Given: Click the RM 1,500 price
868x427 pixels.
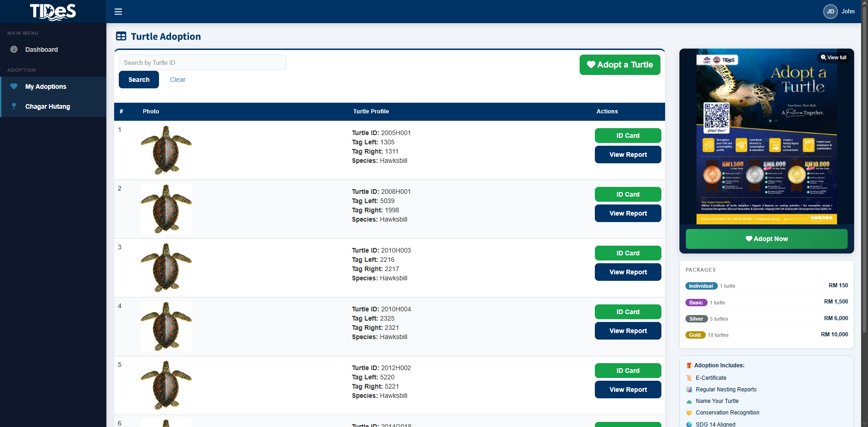Looking at the screenshot, I should pos(836,302).
